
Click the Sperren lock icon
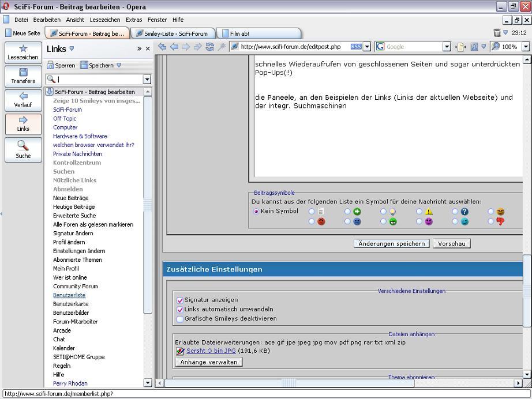point(50,65)
